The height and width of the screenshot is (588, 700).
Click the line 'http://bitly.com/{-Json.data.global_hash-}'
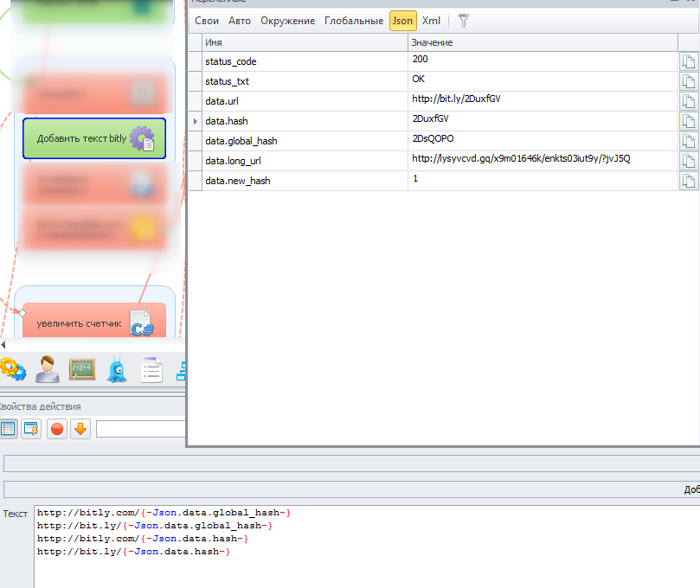(164, 513)
